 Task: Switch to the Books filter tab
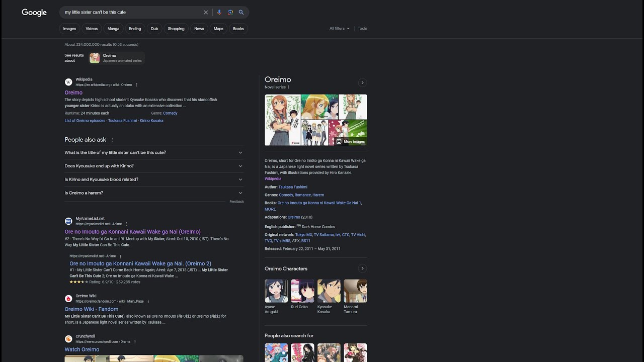238,29
